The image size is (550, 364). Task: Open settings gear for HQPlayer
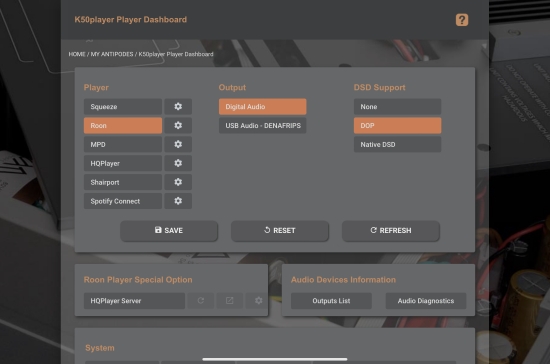click(178, 163)
